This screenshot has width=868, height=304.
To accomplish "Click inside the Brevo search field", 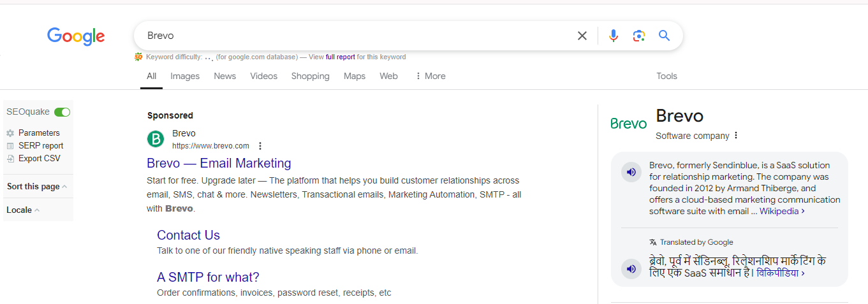I will [x=351, y=36].
